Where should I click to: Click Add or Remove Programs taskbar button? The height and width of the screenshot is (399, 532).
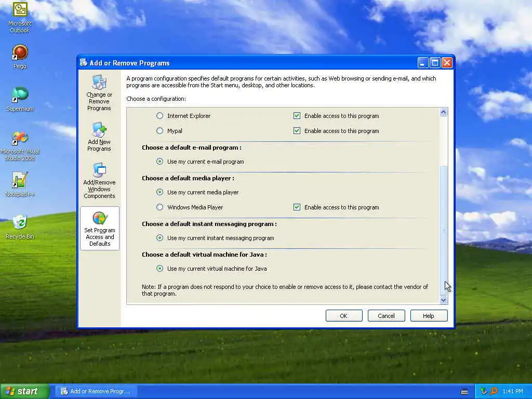point(96,391)
